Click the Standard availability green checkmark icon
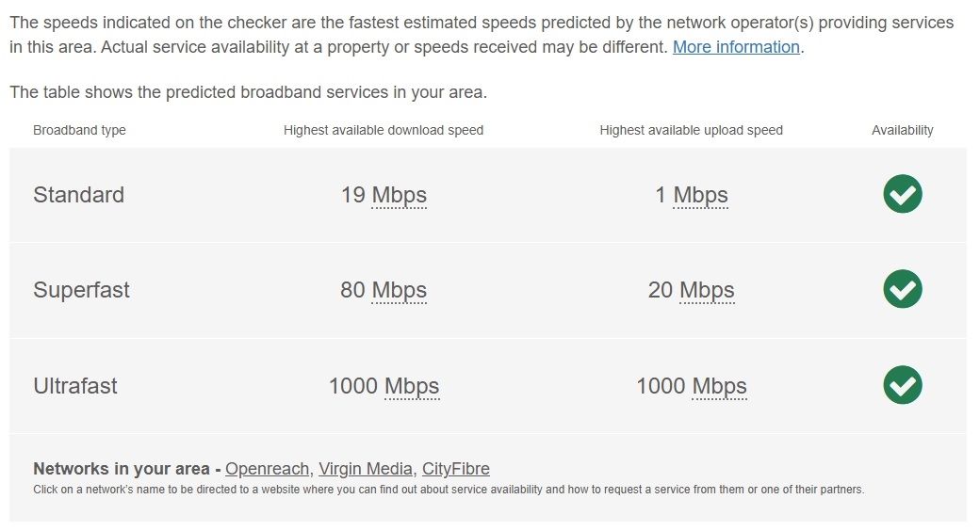The image size is (980, 531). point(903,194)
